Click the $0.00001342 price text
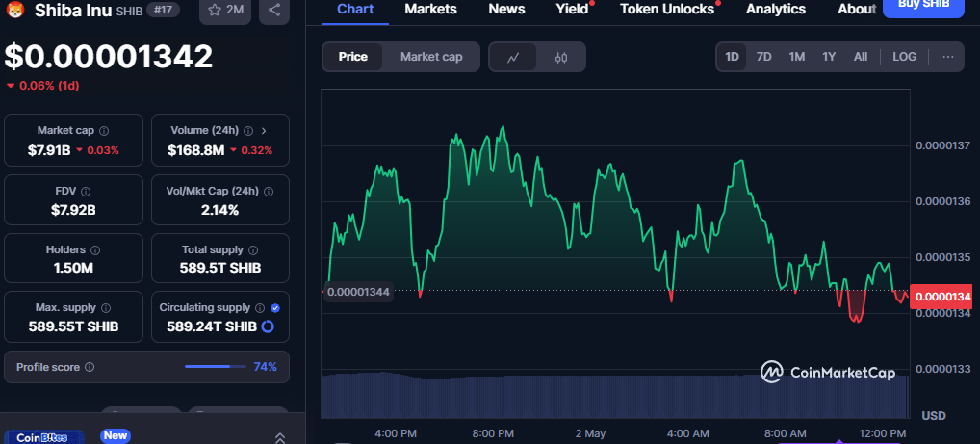980x444 pixels. (109, 56)
